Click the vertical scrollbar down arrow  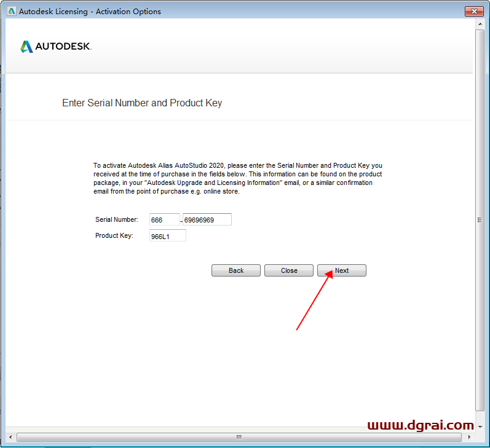[x=480, y=426]
